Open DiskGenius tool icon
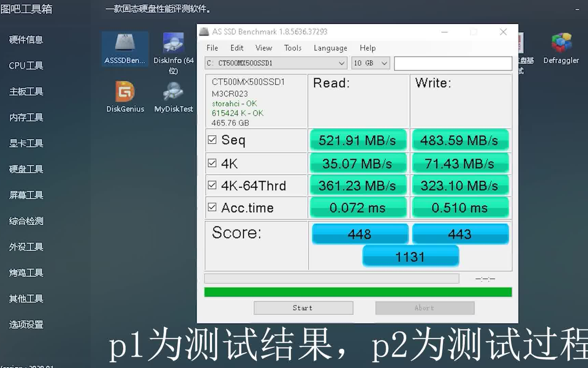This screenshot has width=588, height=368. click(125, 97)
